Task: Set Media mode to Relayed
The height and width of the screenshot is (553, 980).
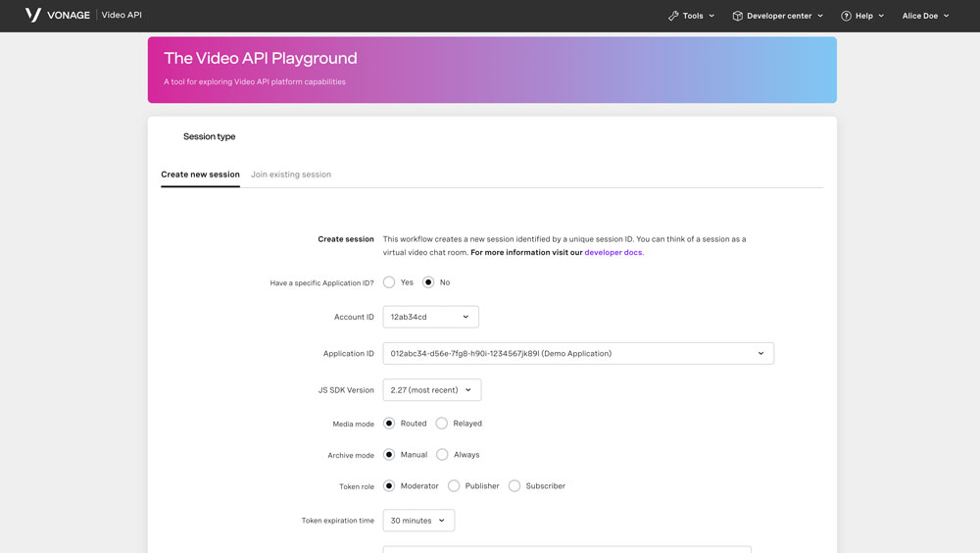Action: [442, 424]
